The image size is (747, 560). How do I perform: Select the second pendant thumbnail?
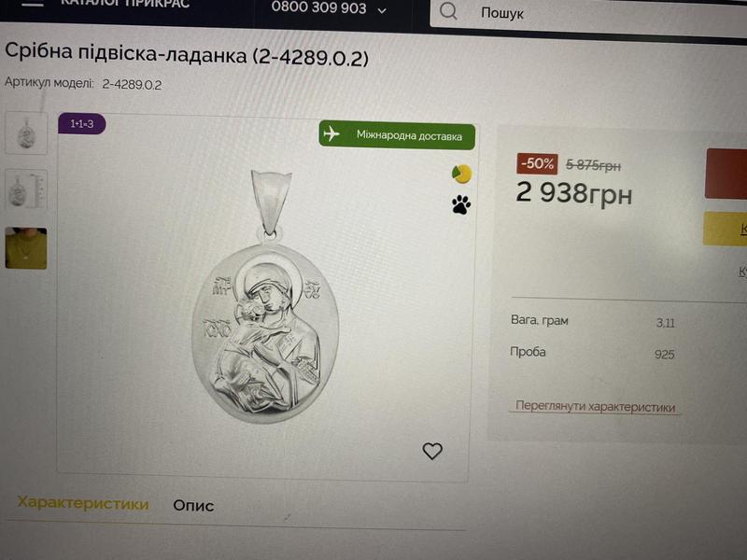pyautogui.click(x=26, y=190)
